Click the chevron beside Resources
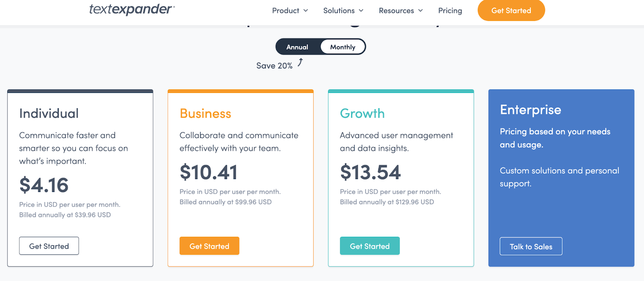The width and height of the screenshot is (644, 281). (x=421, y=10)
